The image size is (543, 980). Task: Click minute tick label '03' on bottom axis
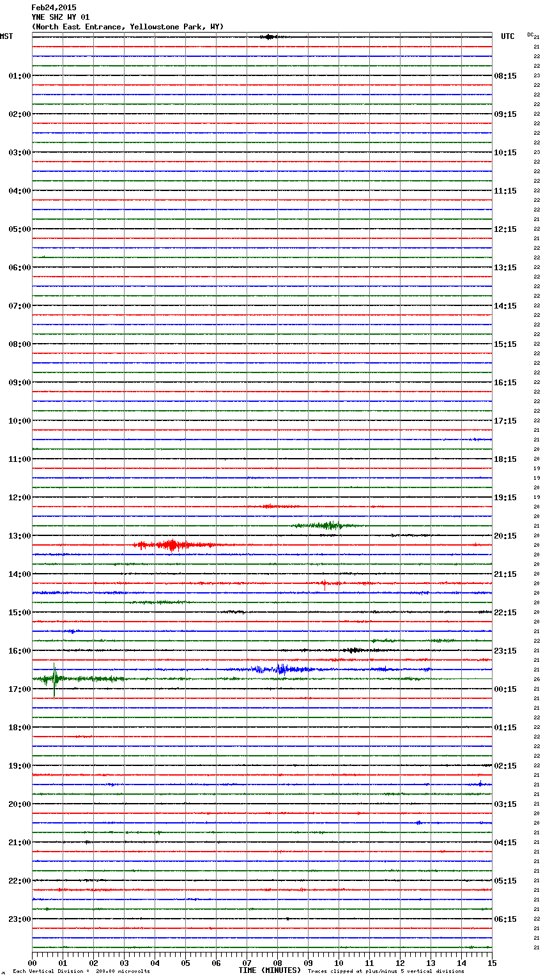[124, 963]
